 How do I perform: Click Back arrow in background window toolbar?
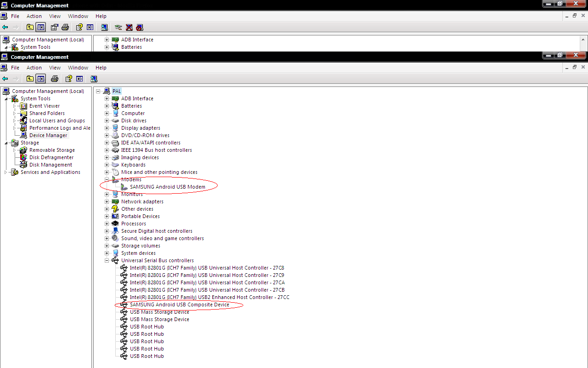point(5,27)
